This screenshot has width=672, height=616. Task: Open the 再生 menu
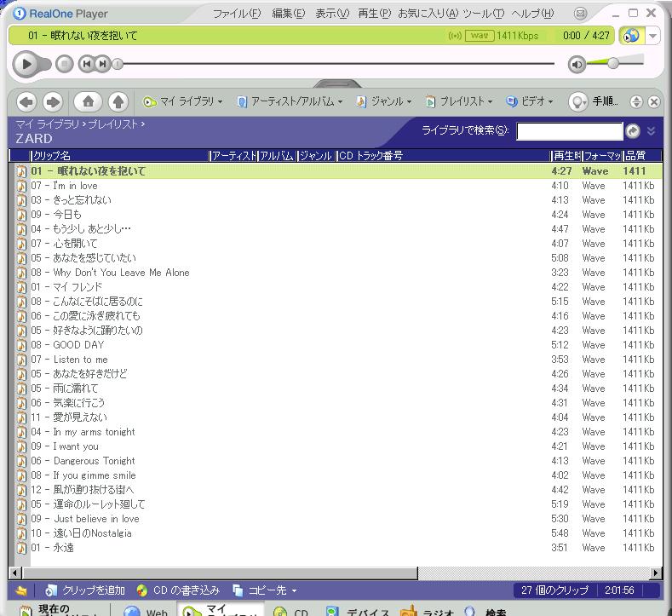pos(374,14)
